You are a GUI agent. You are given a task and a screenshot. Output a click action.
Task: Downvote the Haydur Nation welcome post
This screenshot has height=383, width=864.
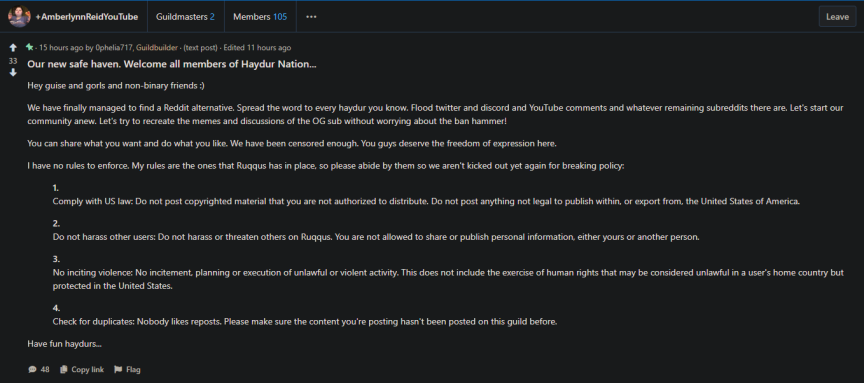[13, 73]
